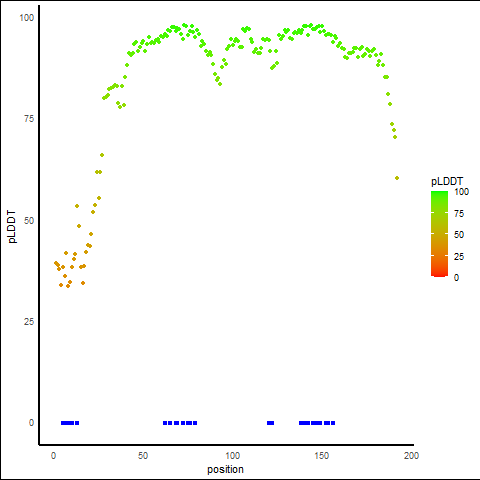
Task: Click the x-axis title position
Action: 225,470
